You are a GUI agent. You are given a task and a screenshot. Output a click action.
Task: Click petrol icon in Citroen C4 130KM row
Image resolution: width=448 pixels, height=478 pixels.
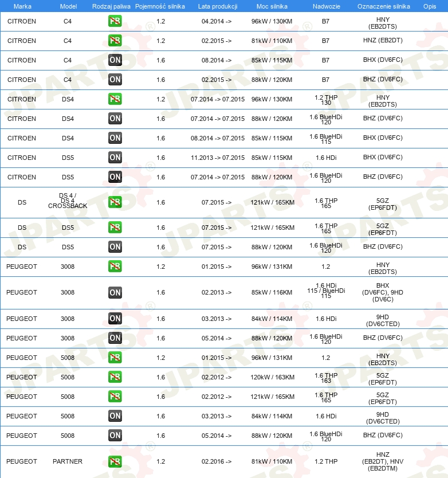[115, 21]
